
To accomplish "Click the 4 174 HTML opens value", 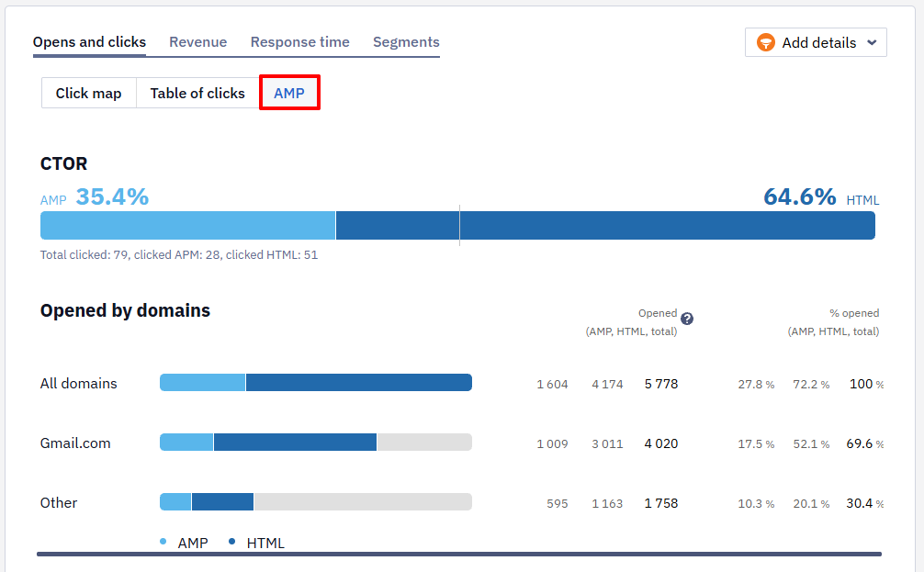I will pyautogui.click(x=607, y=384).
